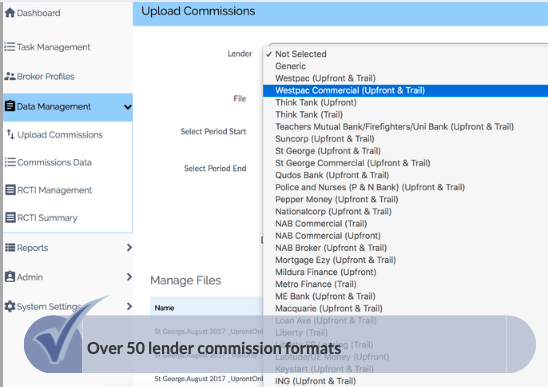
Task: Click the Manage Files heading
Action: [186, 280]
